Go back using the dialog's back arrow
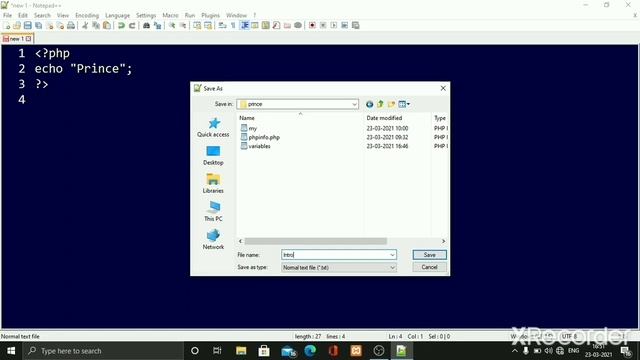 point(369,104)
